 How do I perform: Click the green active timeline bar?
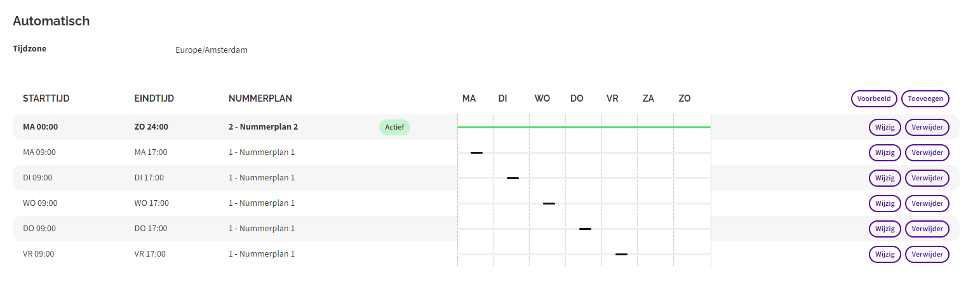tap(584, 127)
